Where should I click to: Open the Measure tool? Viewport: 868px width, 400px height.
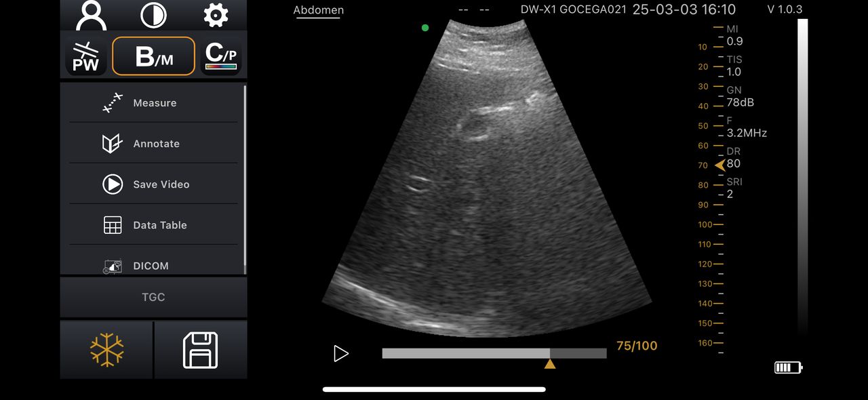tap(154, 103)
